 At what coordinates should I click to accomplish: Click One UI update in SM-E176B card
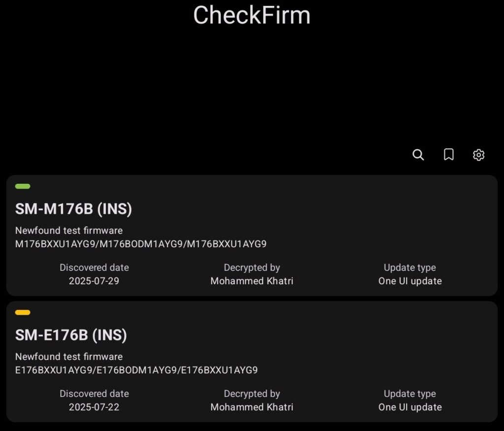pos(409,407)
